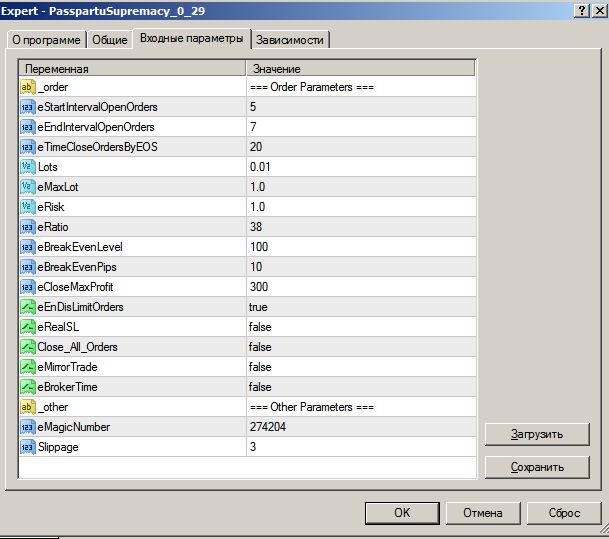Toggle eRealSL value false

pos(361,327)
